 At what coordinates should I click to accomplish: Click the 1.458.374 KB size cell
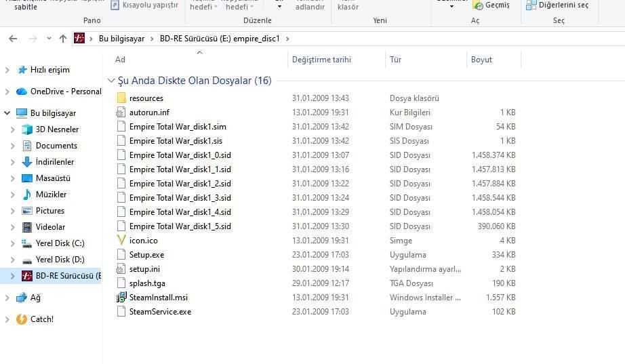click(x=493, y=155)
